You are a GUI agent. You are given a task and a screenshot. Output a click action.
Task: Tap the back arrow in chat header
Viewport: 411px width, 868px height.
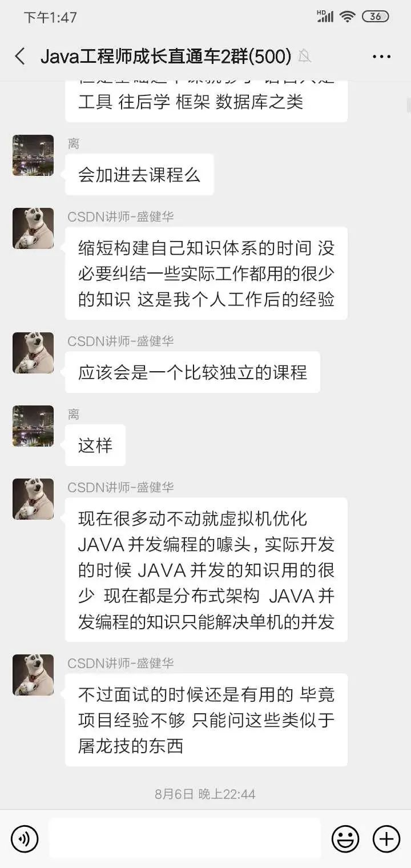point(20,56)
